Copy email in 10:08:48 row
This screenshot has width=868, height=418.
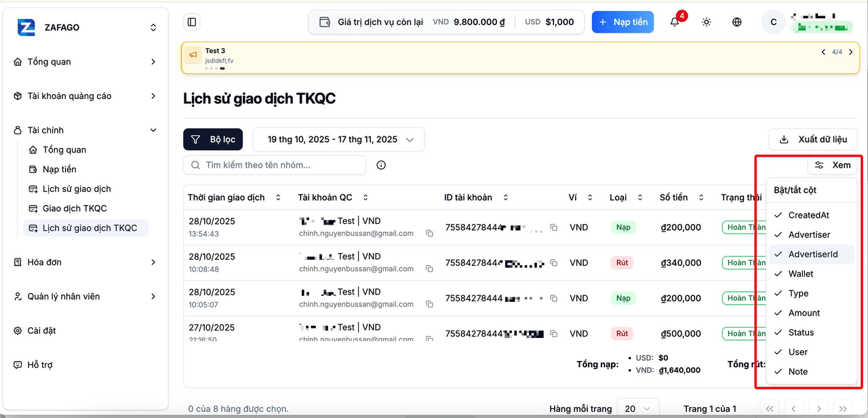(x=429, y=269)
